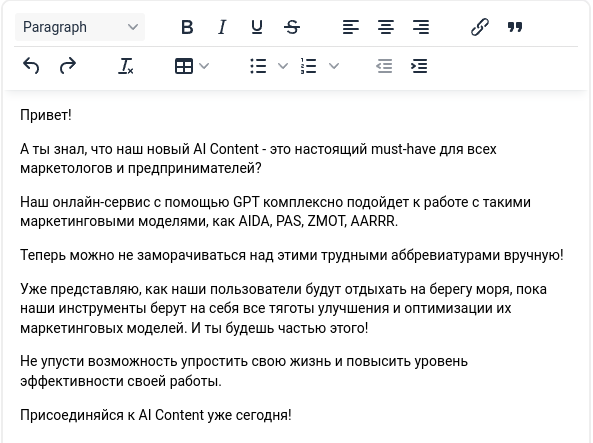Align text right

[x=421, y=27]
